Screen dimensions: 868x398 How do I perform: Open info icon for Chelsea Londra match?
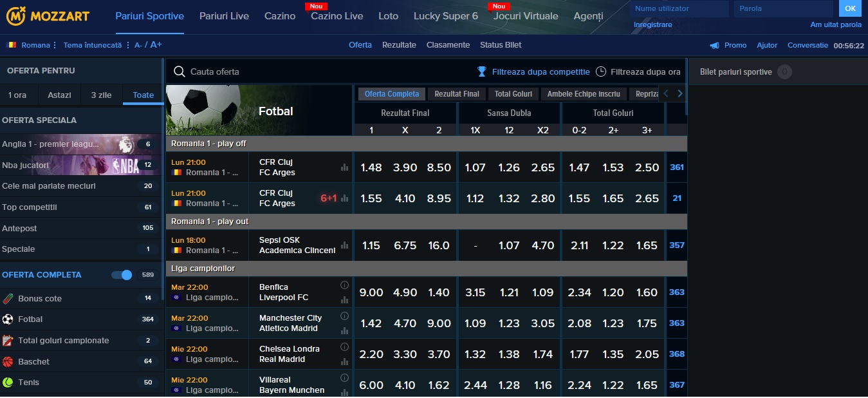(x=344, y=346)
